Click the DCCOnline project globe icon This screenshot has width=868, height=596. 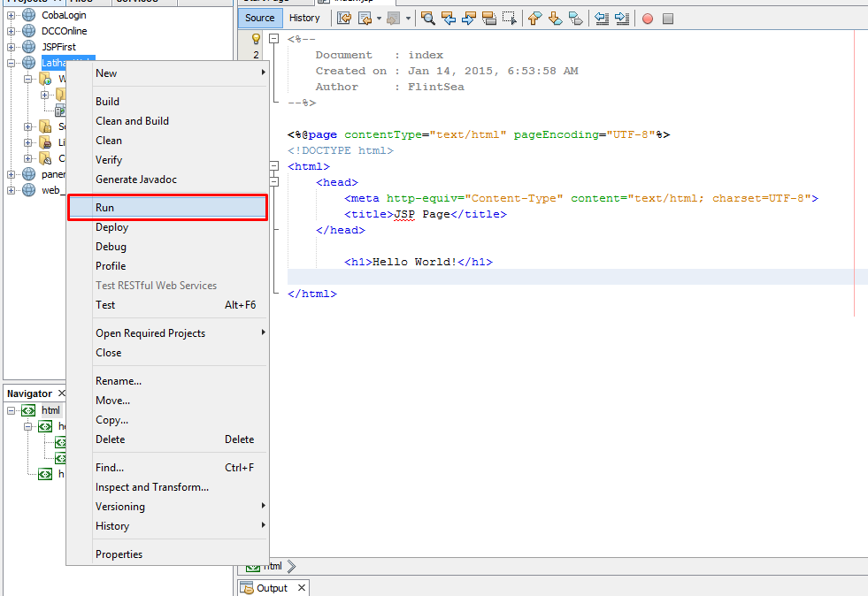point(29,31)
